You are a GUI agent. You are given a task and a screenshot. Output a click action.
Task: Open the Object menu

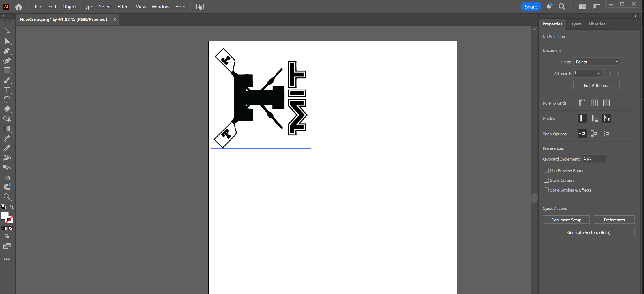(x=70, y=6)
